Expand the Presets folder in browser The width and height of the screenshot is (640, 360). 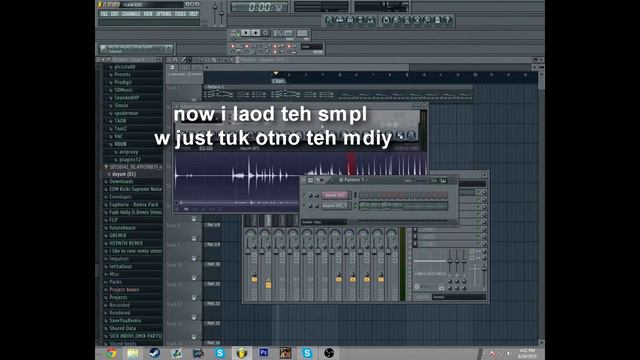(111, 75)
